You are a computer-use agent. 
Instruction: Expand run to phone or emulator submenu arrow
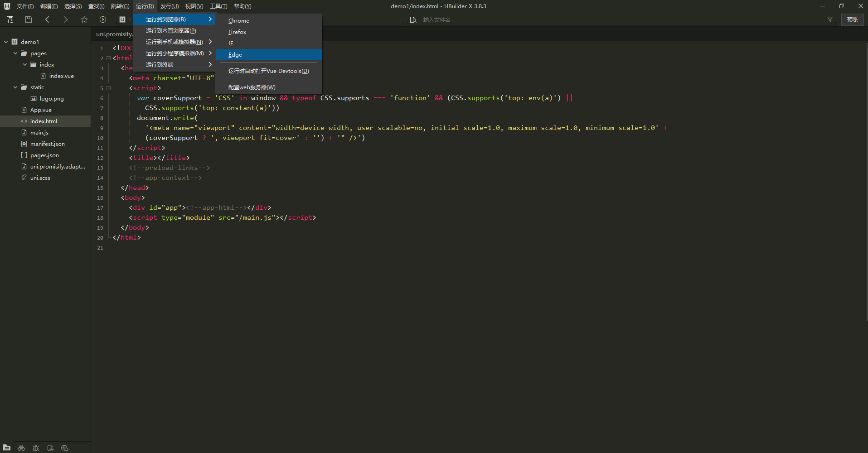[x=210, y=42]
